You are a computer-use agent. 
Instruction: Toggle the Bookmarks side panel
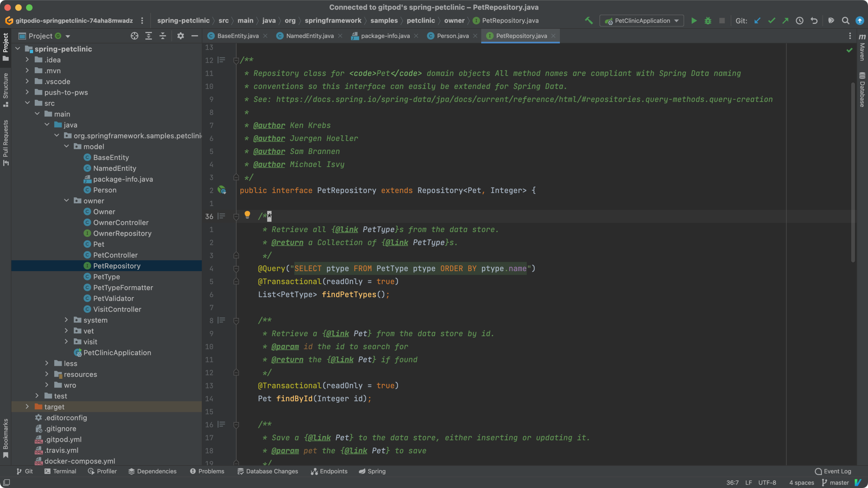[5, 438]
